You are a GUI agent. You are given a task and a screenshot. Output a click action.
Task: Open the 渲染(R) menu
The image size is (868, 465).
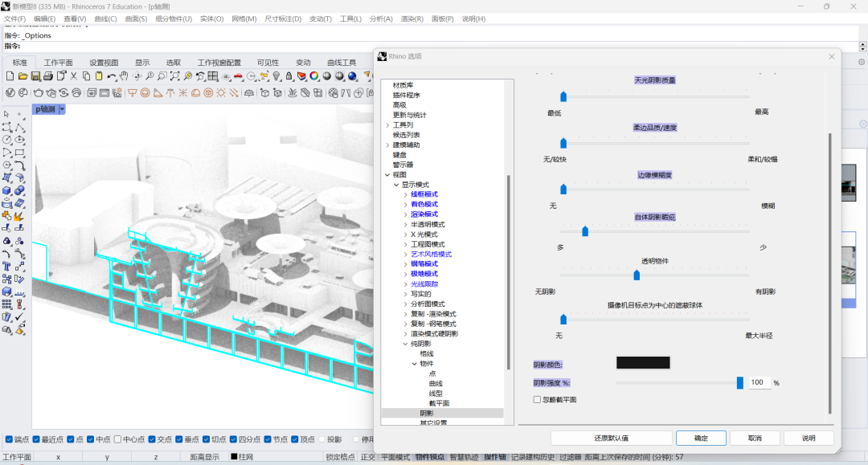411,18
